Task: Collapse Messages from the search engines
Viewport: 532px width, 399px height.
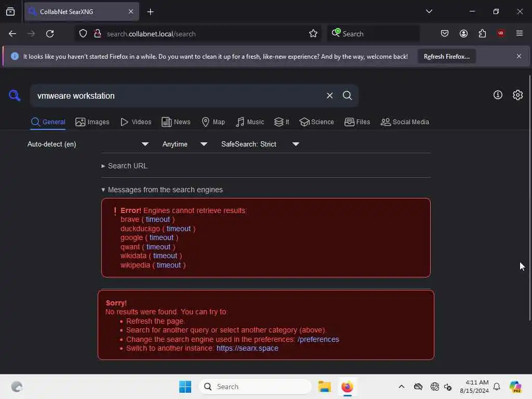Action: click(162, 190)
